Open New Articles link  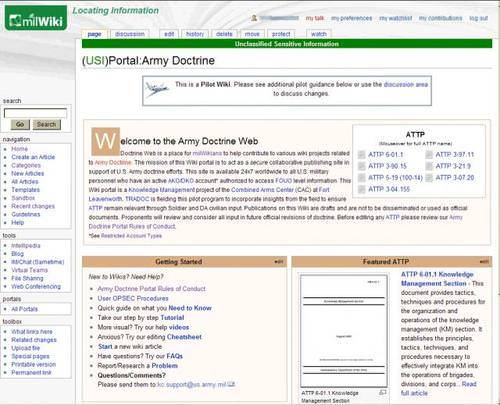[28, 173]
